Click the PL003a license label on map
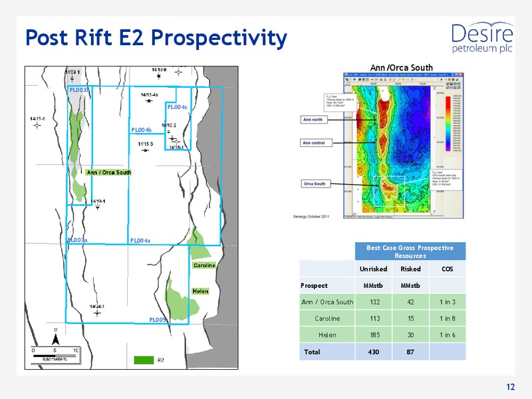 77,240
